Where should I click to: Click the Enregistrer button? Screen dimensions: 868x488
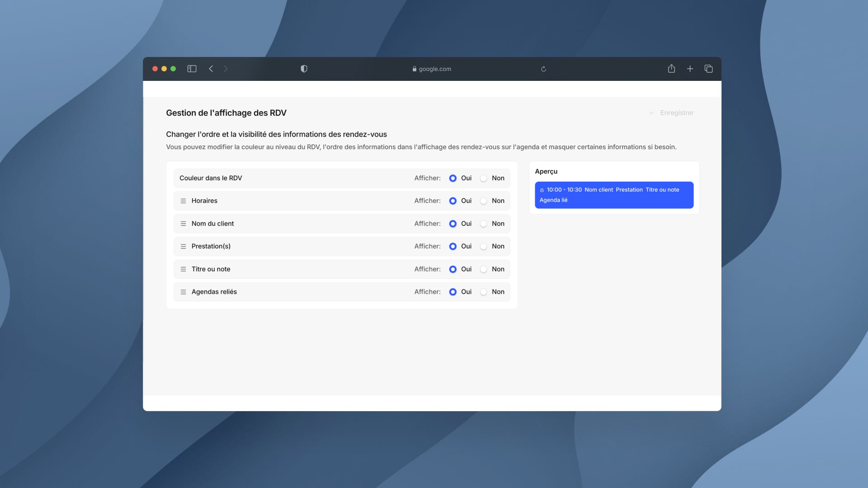point(672,113)
